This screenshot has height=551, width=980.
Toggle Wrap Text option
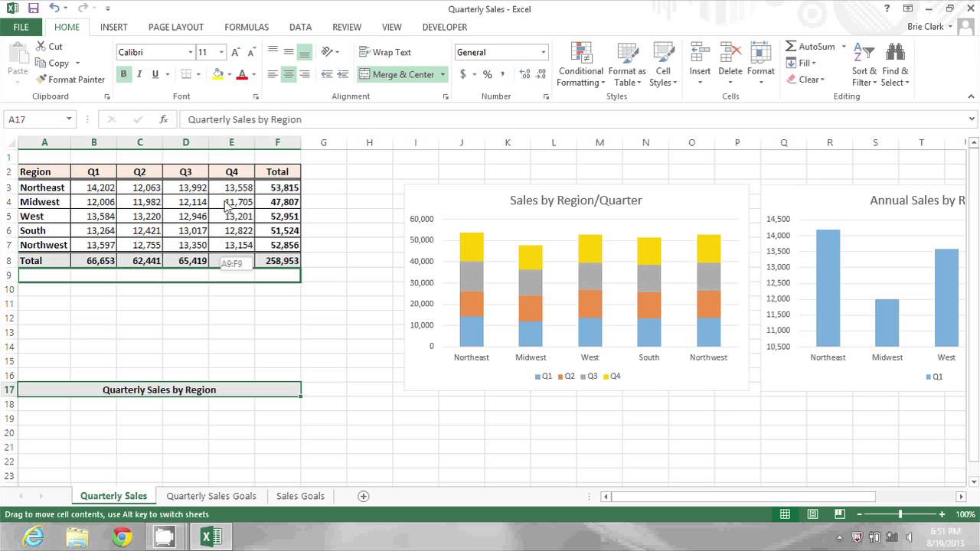coord(385,52)
